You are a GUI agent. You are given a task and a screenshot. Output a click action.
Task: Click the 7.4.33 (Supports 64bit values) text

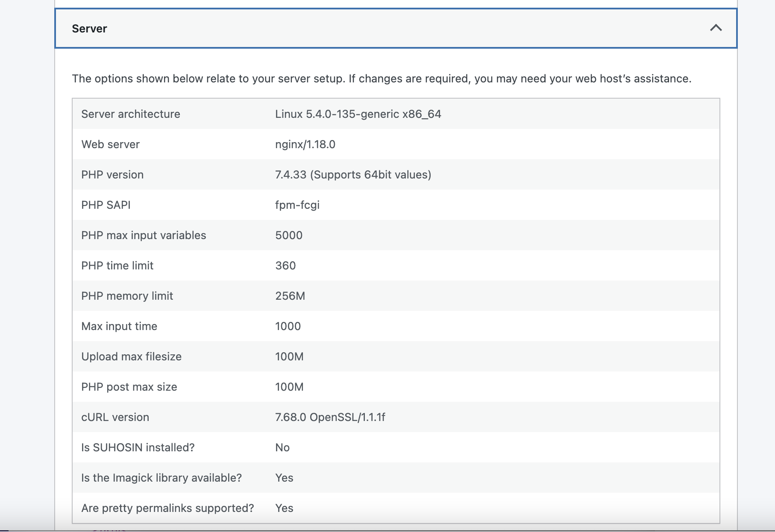click(353, 175)
